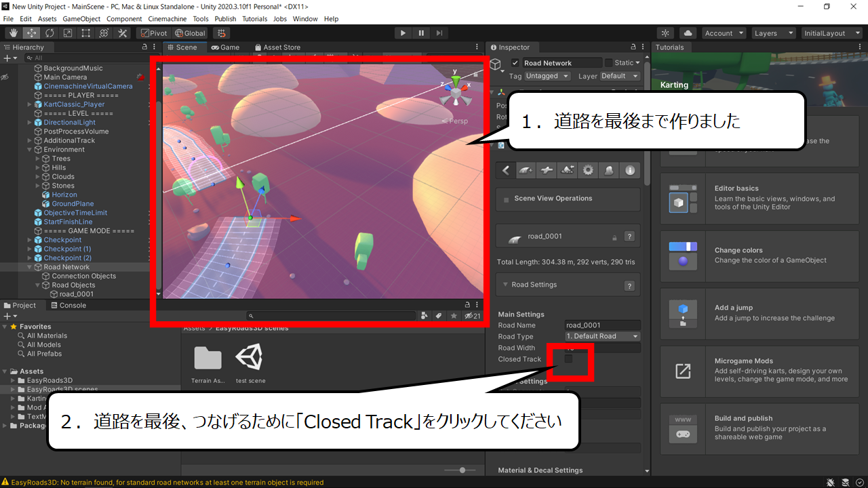
Task: Lock the Hierarchy panel
Action: (x=144, y=47)
